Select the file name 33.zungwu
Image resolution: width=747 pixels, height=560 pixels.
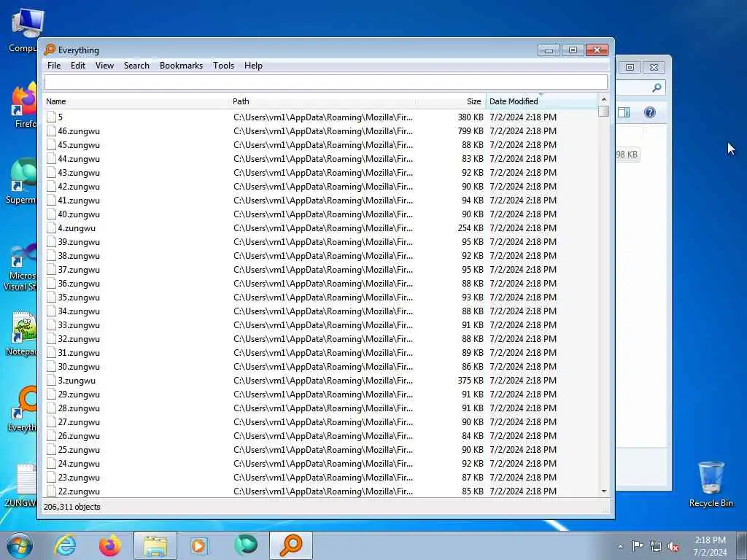click(x=79, y=325)
